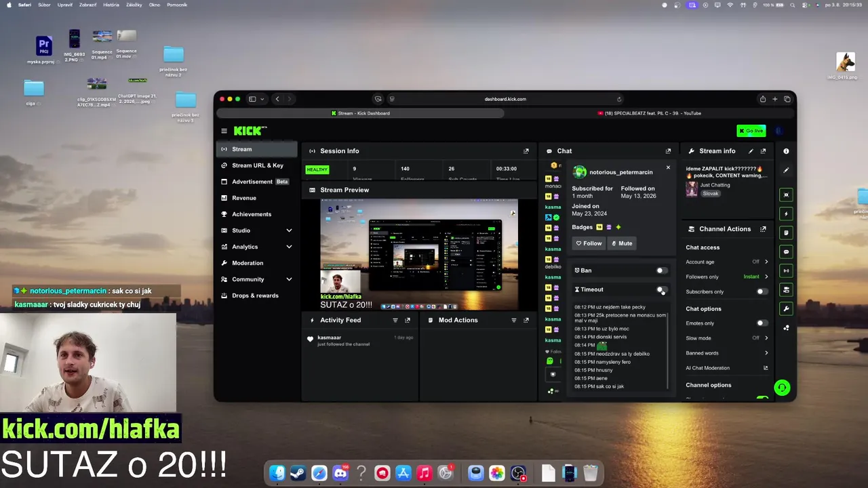Viewport: 868px width, 488px height.
Task: Expand the Studio sidebar section
Action: coord(289,230)
